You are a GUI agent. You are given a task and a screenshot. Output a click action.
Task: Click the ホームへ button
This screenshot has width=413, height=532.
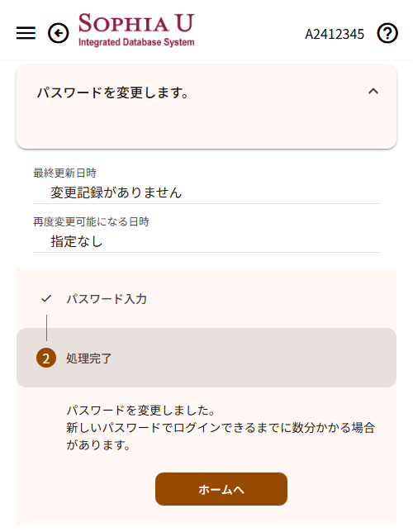click(x=221, y=489)
